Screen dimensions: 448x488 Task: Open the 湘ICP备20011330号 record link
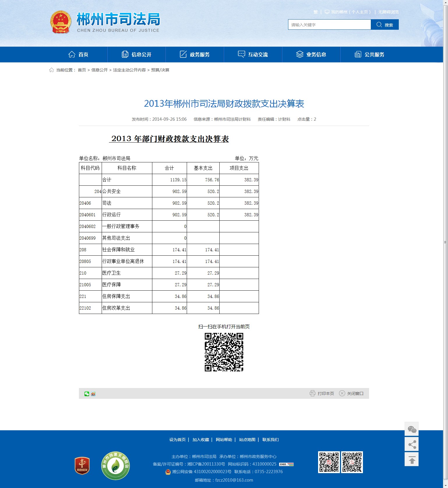(206, 464)
